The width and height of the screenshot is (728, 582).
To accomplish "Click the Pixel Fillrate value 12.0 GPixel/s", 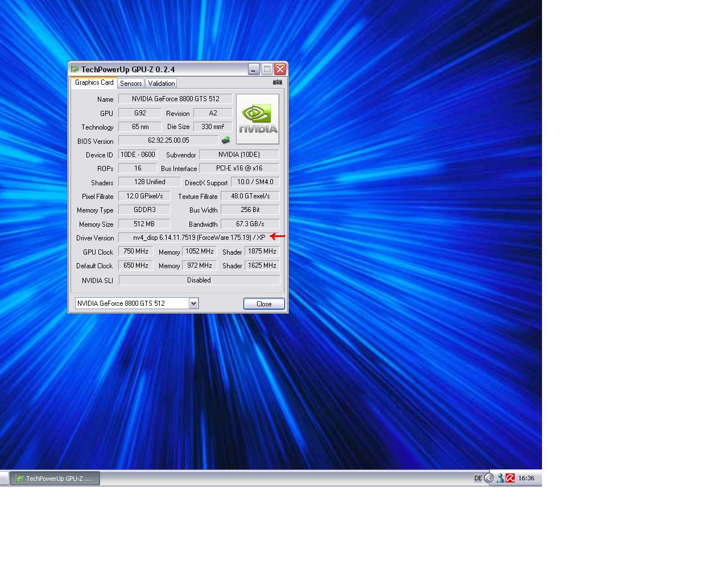I will 144,196.
